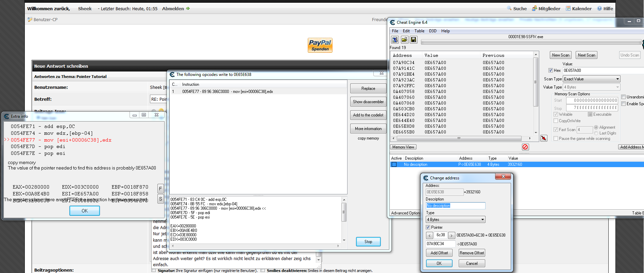Image resolution: width=644 pixels, height=273 pixels.
Task: Tick the active checkbox of the address entry
Action: pos(394,164)
